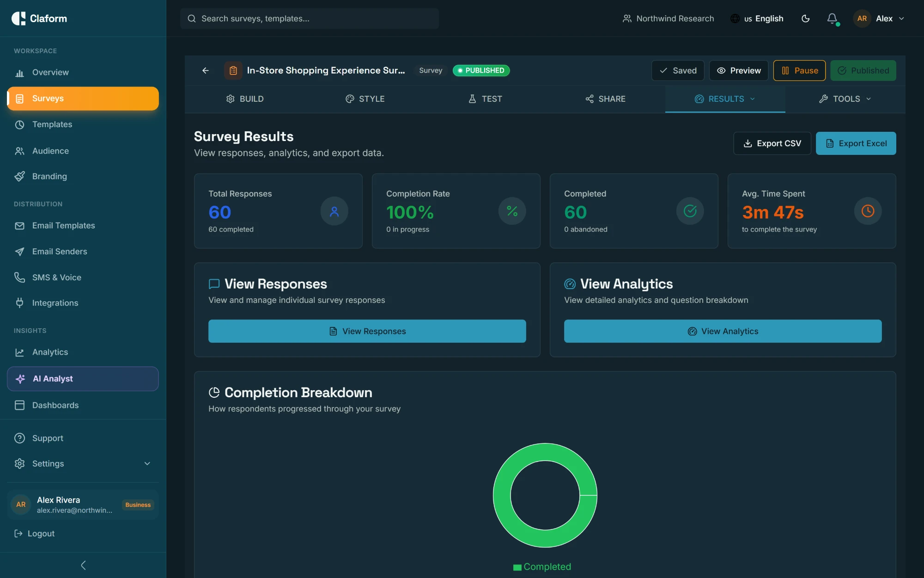Click the Integrations plug icon
This screenshot has width=924, height=578.
19,303
